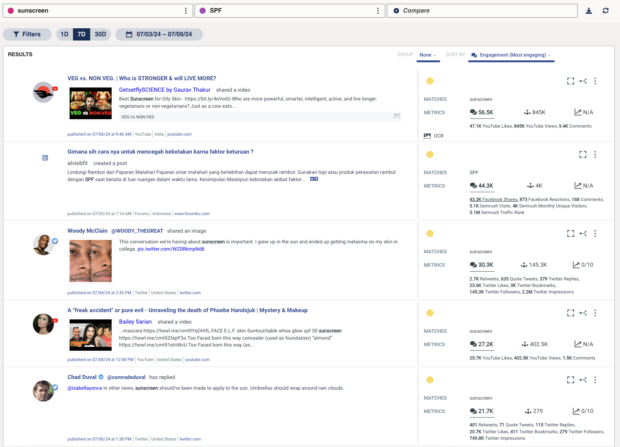Click the 30.3K engagement metric
Viewport: 620px width, 447px height.
coord(482,265)
